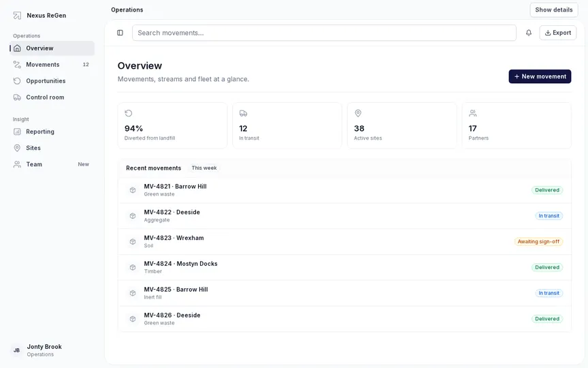Go to Opportunities page

[52, 80]
